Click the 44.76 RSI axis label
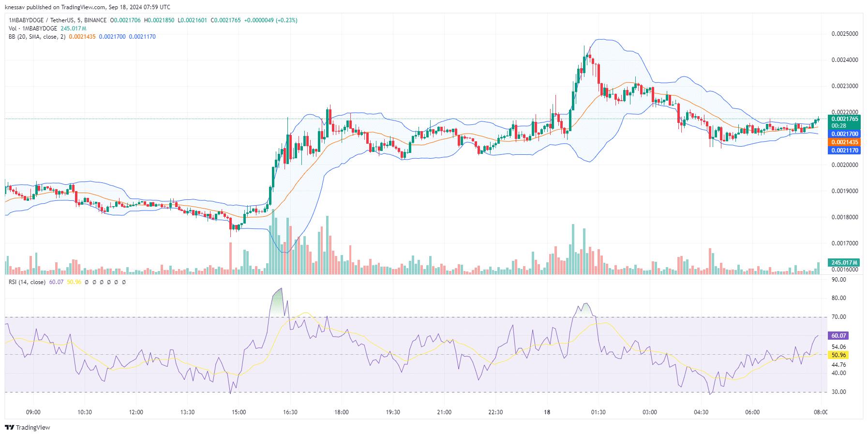The height and width of the screenshot is (436, 868). pyautogui.click(x=838, y=365)
